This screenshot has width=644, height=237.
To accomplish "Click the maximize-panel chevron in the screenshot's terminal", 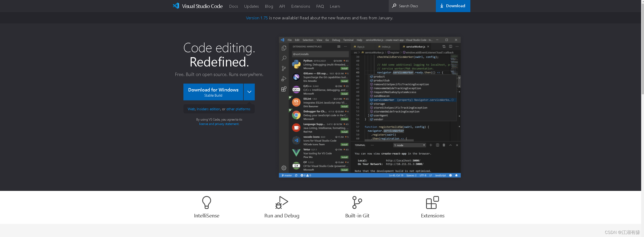I will (x=451, y=145).
